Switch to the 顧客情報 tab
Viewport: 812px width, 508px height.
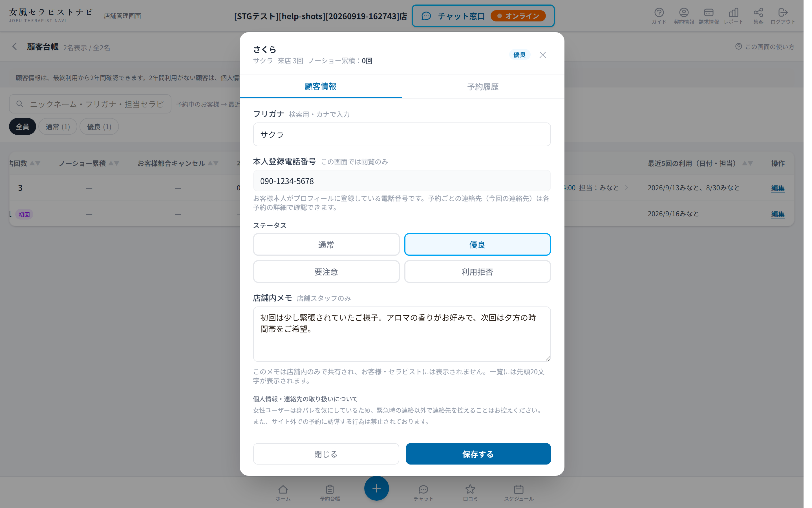pyautogui.click(x=321, y=86)
